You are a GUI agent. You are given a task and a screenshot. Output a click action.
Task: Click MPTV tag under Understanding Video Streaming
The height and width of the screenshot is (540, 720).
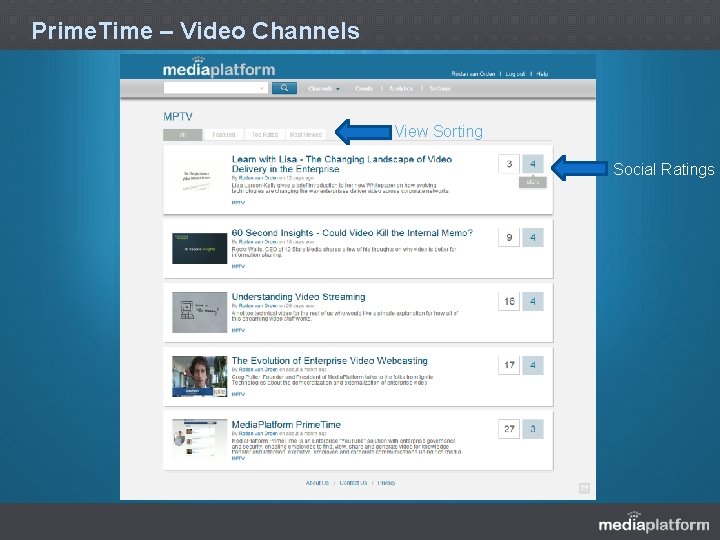[238, 330]
